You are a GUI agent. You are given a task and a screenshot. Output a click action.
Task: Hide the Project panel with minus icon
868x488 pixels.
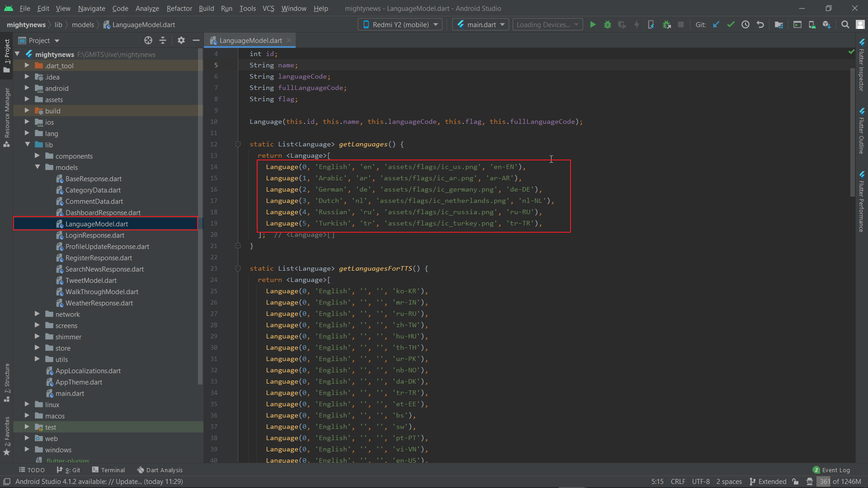pos(196,41)
